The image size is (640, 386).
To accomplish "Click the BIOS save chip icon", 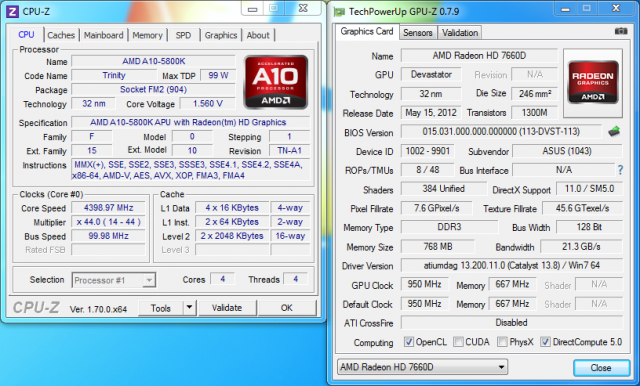I will pyautogui.click(x=614, y=131).
